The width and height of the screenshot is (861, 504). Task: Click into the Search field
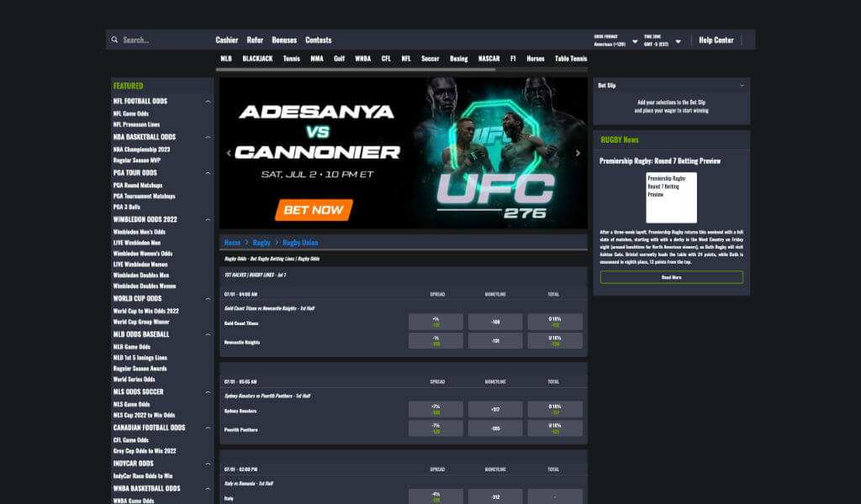(x=159, y=40)
